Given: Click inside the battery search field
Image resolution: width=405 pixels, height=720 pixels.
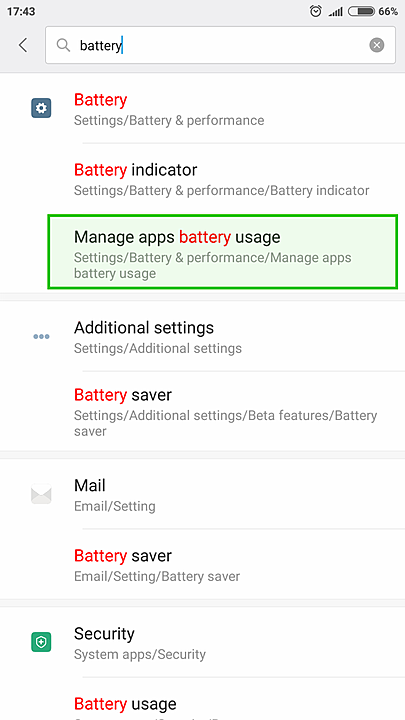Looking at the screenshot, I should pos(220,45).
